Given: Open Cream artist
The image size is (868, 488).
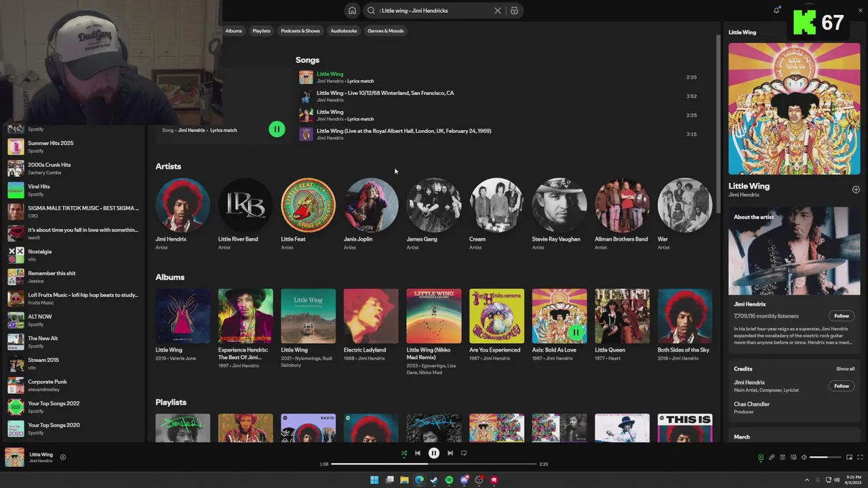Looking at the screenshot, I should click(x=496, y=205).
